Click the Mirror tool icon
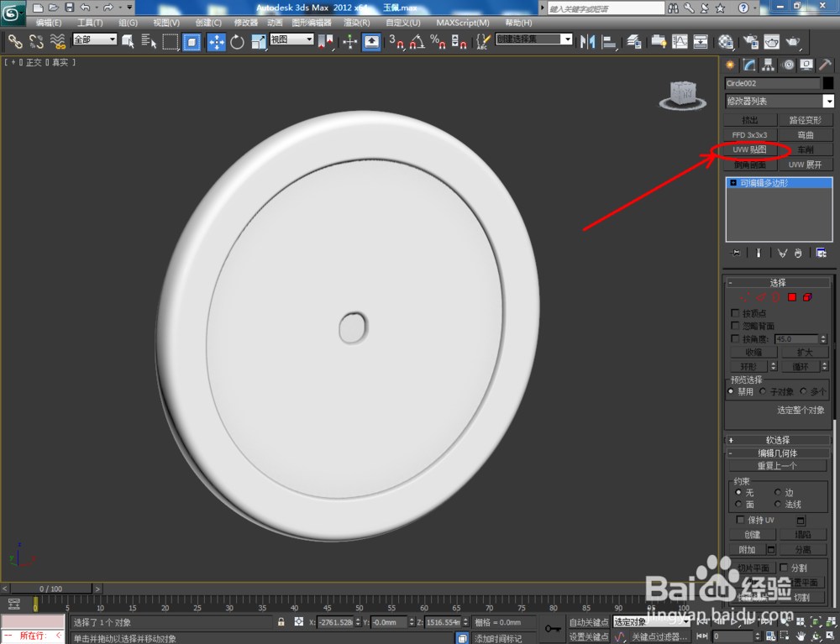Image resolution: width=840 pixels, height=644 pixels. tap(588, 42)
